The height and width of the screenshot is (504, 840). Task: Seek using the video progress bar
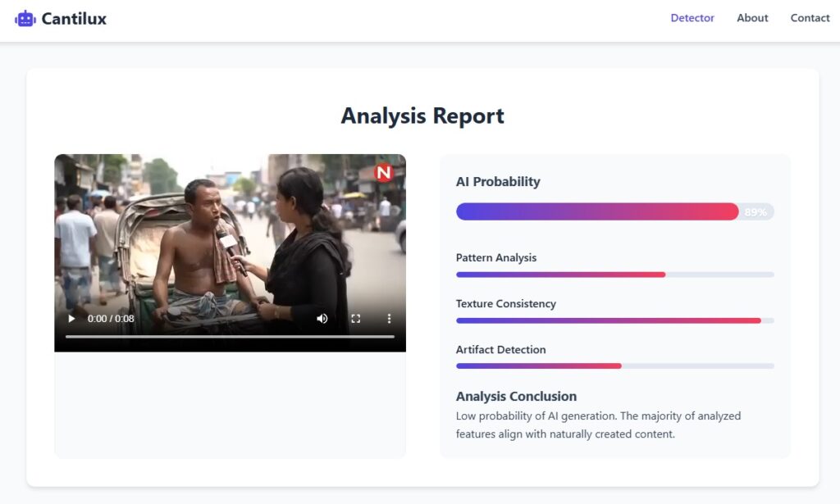(x=230, y=337)
